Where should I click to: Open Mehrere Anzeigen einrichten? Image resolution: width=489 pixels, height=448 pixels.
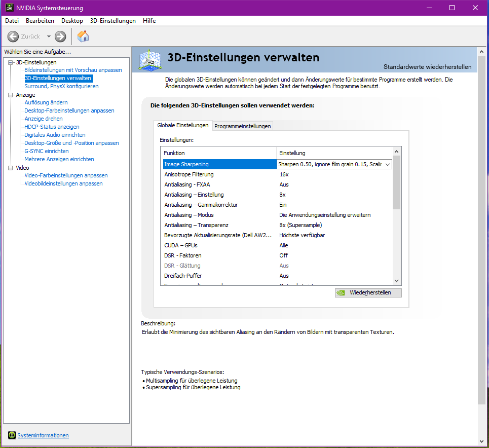pos(59,159)
